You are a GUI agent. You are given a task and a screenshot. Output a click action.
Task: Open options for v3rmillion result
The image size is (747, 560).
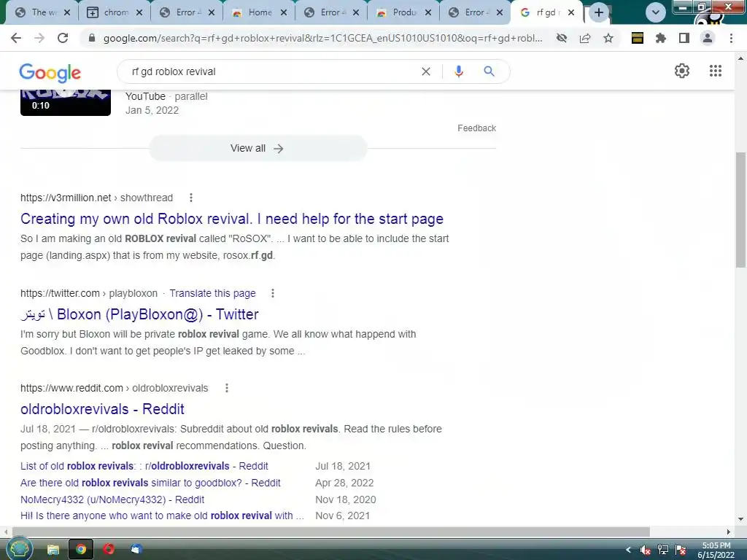tap(190, 198)
